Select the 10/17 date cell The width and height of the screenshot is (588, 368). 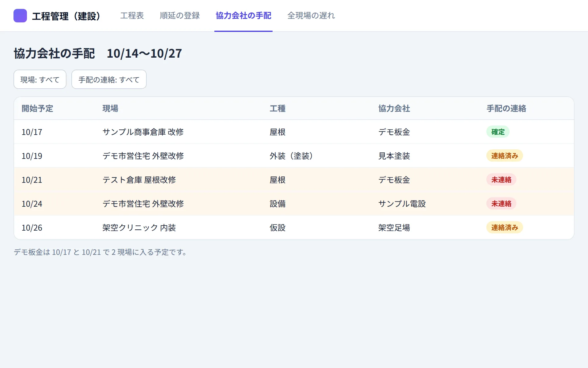(x=32, y=132)
